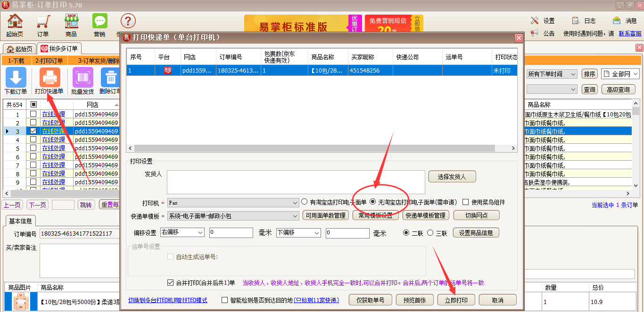Toggle the select-all checkbox in order list header
The width and height of the screenshot is (644, 312).
click(x=33, y=105)
